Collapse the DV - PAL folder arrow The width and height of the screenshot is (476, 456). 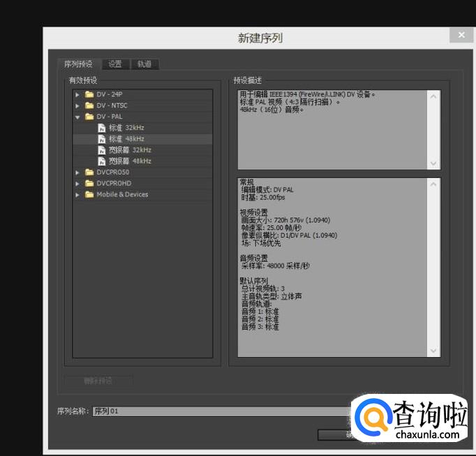click(77, 117)
